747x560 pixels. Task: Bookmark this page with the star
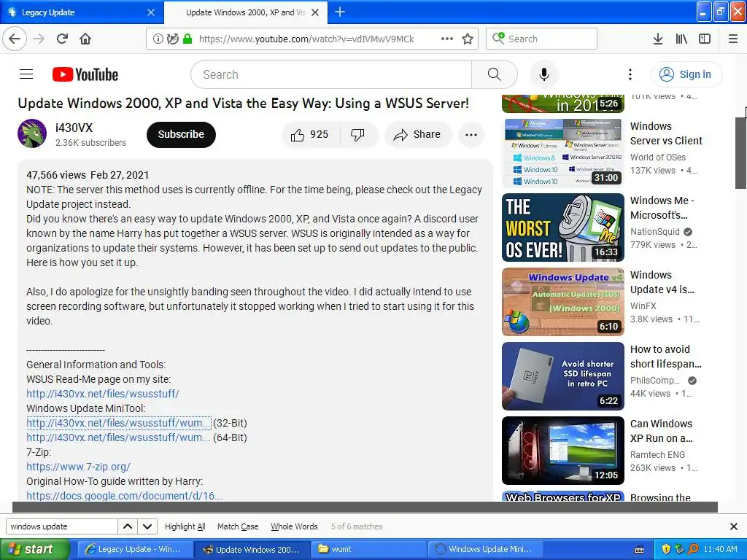(468, 39)
